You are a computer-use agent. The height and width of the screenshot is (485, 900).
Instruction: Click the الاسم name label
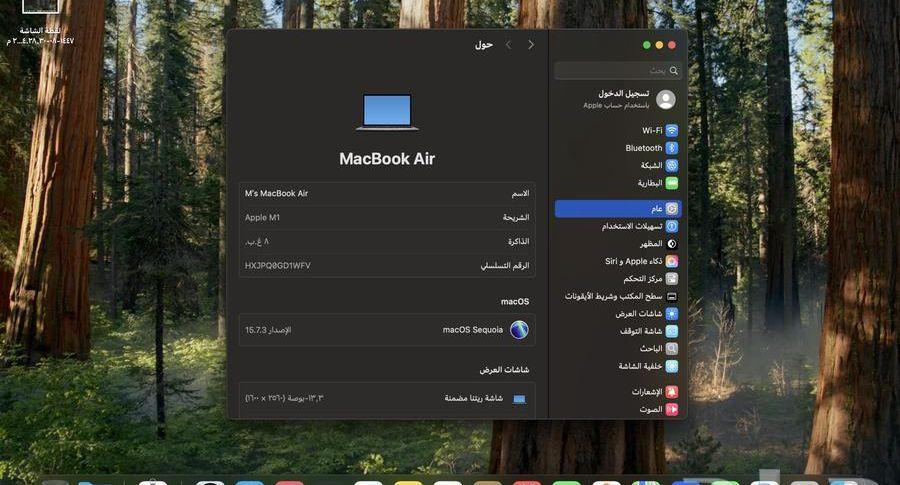pyautogui.click(x=521, y=193)
